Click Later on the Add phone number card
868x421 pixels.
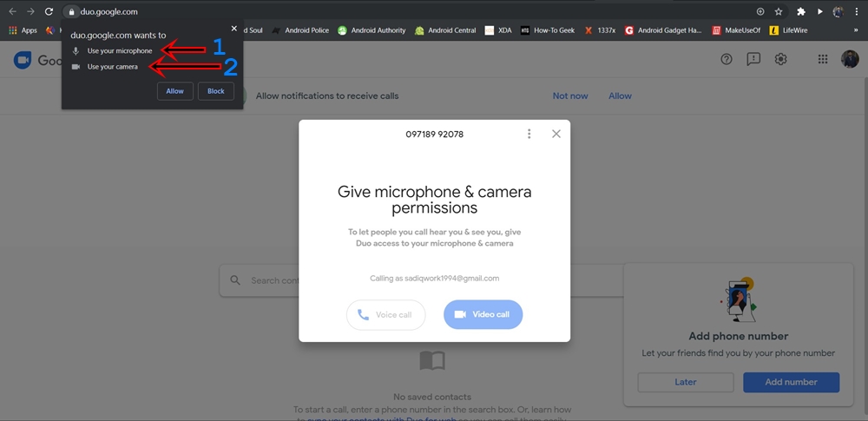point(686,382)
